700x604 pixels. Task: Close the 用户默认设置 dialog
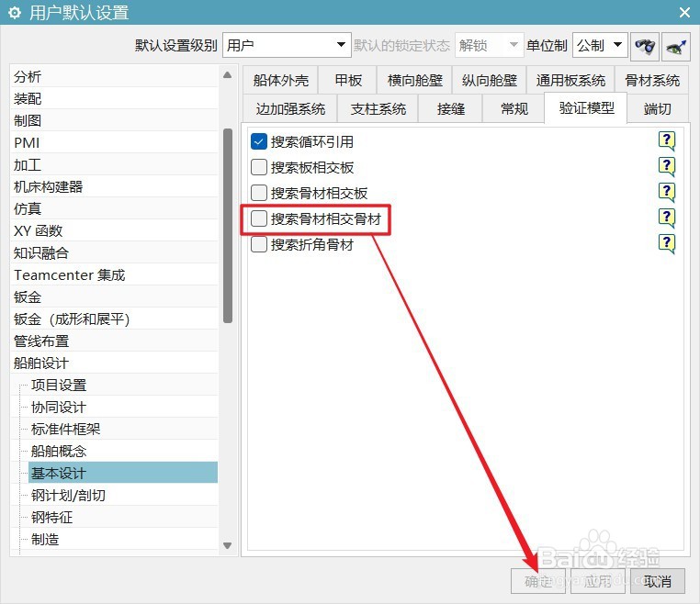(x=684, y=13)
